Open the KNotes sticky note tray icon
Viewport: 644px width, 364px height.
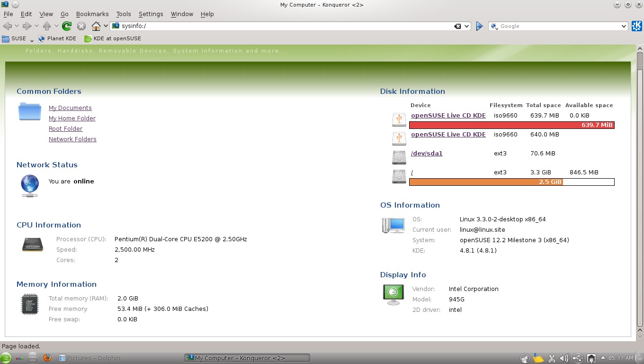point(538,358)
